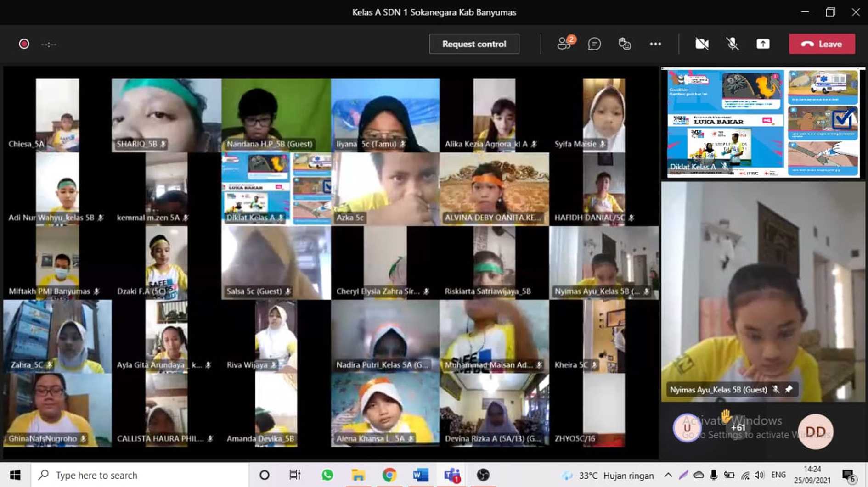Click the system tray microphone icon

[713, 475]
